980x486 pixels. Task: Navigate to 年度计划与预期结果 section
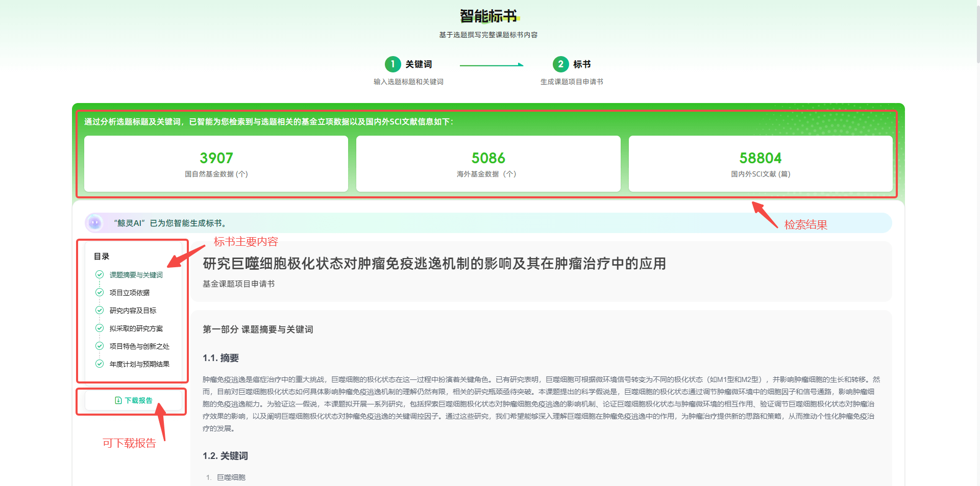[x=139, y=364]
